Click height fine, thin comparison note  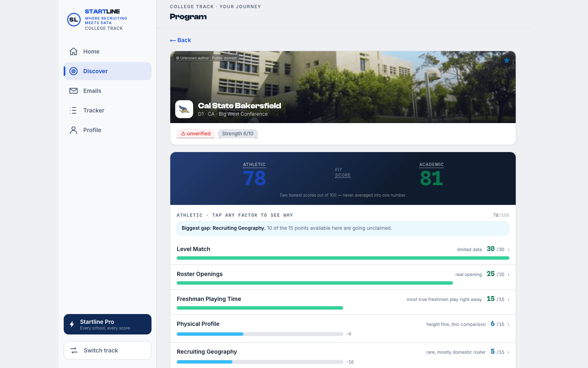(456, 324)
